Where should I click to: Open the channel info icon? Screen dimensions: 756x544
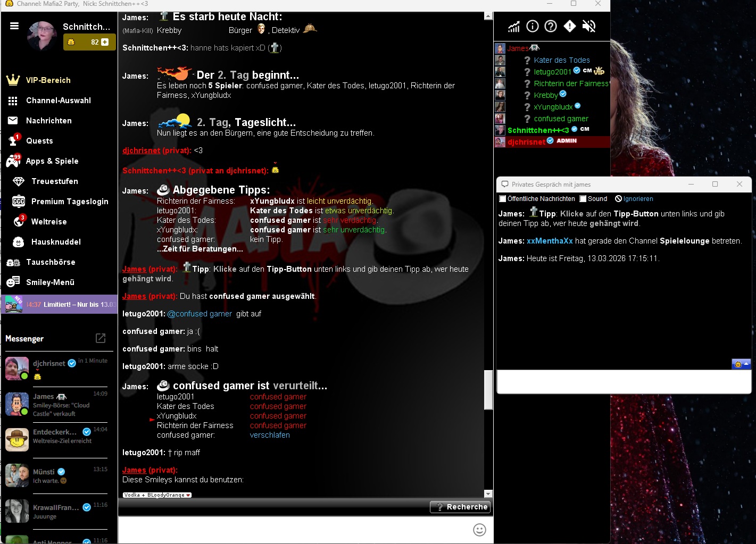532,26
